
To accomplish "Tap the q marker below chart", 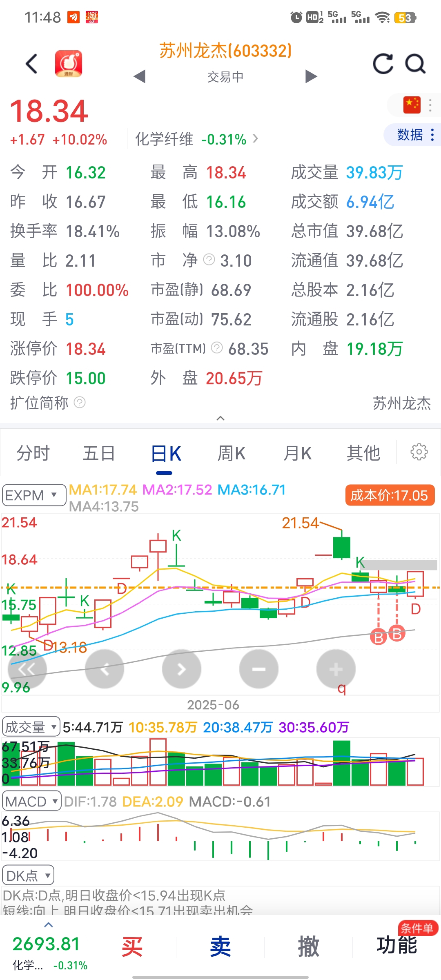I will [342, 689].
